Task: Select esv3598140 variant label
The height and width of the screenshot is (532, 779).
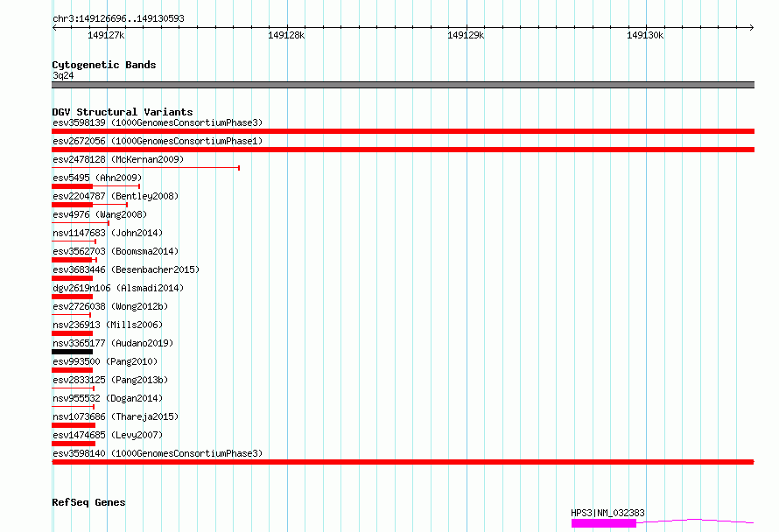Action: click(x=158, y=453)
